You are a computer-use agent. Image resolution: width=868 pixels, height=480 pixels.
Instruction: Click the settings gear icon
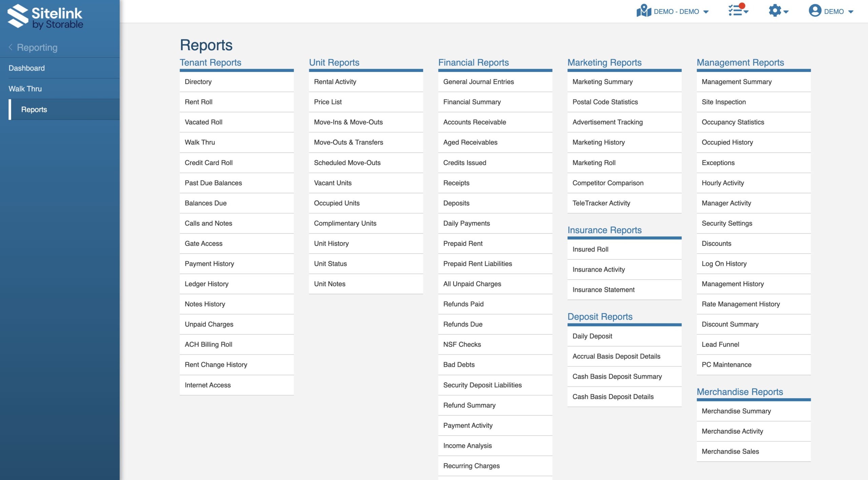tap(775, 11)
